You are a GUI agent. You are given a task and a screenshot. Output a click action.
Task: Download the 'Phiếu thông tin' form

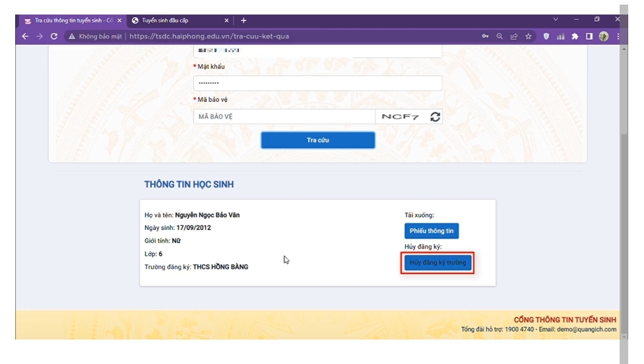431,231
